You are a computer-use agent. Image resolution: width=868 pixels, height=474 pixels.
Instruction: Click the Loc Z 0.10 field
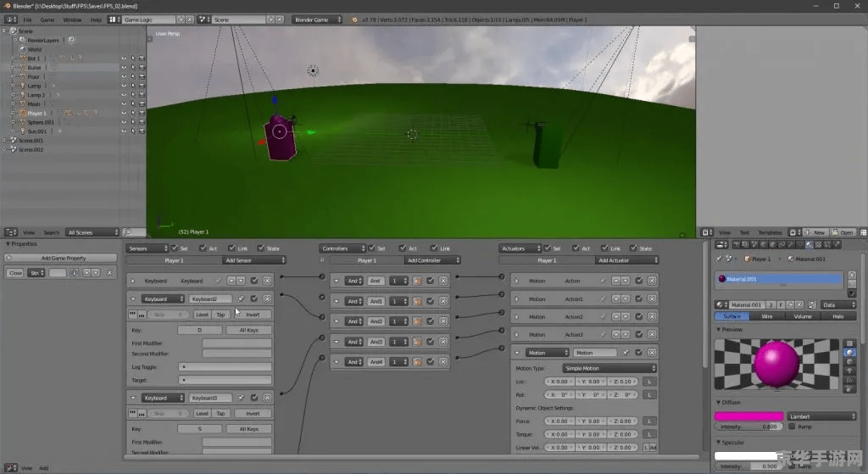click(624, 382)
